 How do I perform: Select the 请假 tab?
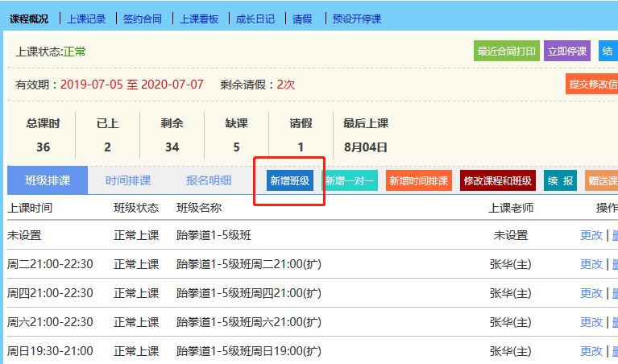tap(302, 19)
